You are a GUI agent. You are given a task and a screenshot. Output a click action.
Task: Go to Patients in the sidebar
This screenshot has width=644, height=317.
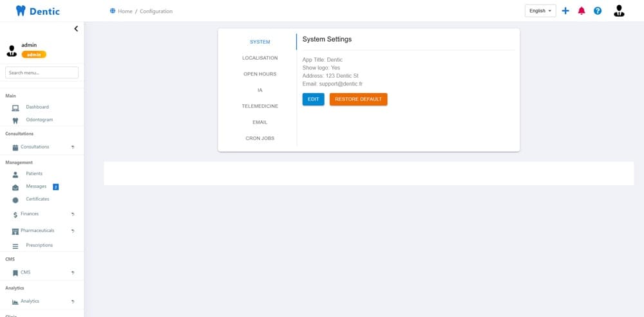pyautogui.click(x=34, y=174)
